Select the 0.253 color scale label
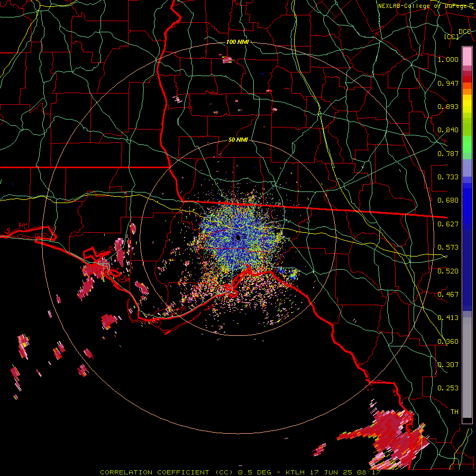The height and width of the screenshot is (476, 476). 448,388
